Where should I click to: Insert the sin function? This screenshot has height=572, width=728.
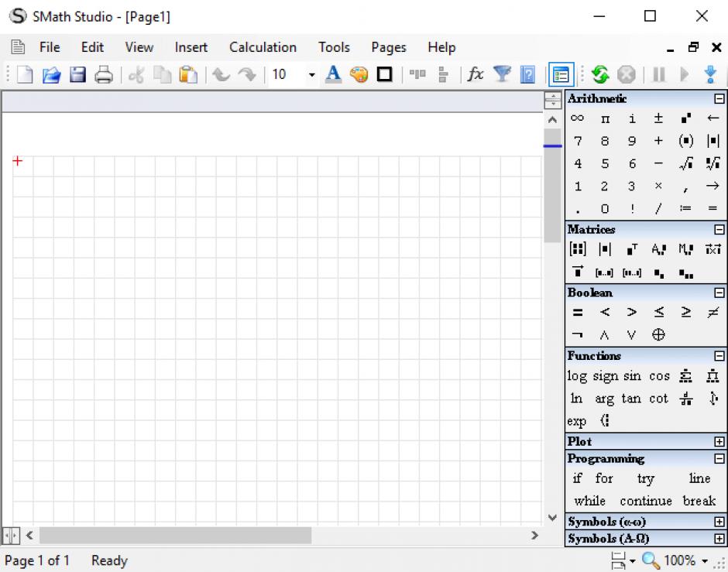click(632, 376)
